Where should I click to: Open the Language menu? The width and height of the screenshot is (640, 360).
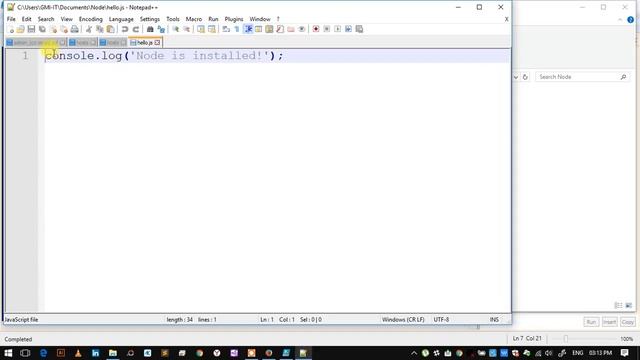121,19
